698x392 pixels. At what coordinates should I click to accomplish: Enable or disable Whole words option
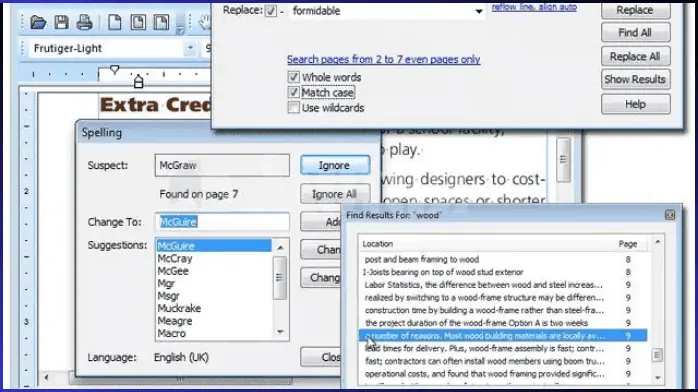293,77
